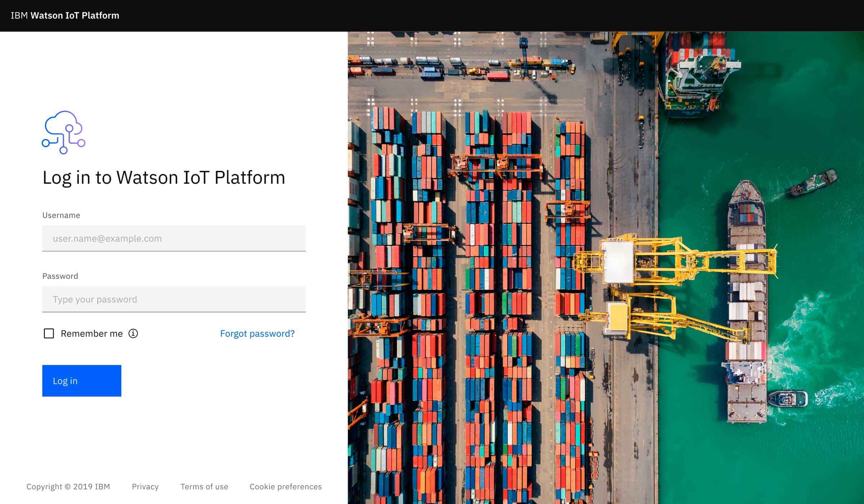The image size is (864, 504).
Task: Open the Terms of use link
Action: pyautogui.click(x=204, y=486)
